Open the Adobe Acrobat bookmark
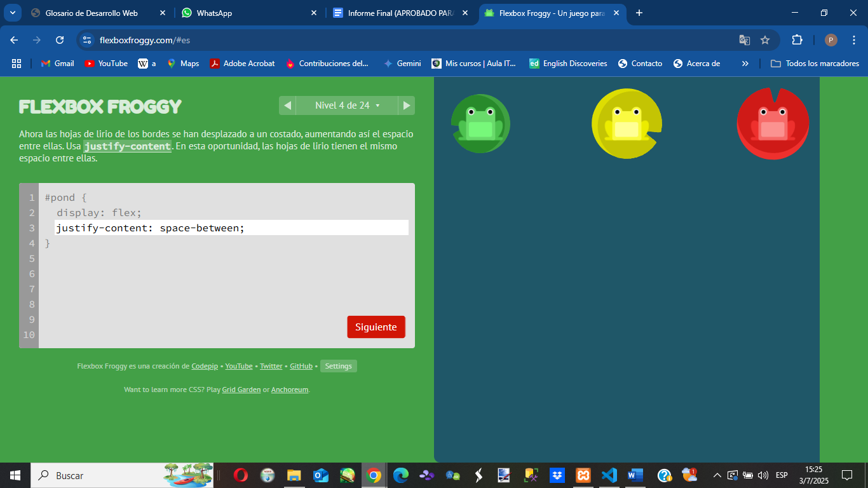The image size is (868, 488). pyautogui.click(x=242, y=64)
